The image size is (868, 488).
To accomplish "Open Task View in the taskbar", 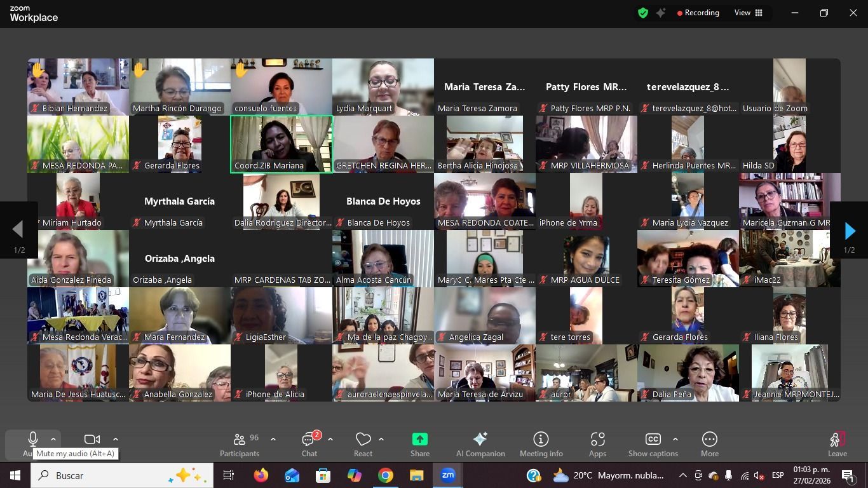I will 229,475.
